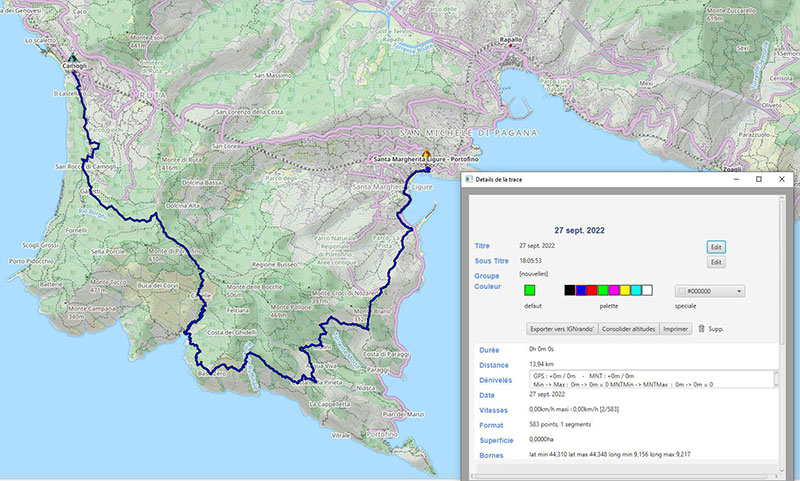
Task: Click the Edit button for Titre
Action: coord(716,247)
